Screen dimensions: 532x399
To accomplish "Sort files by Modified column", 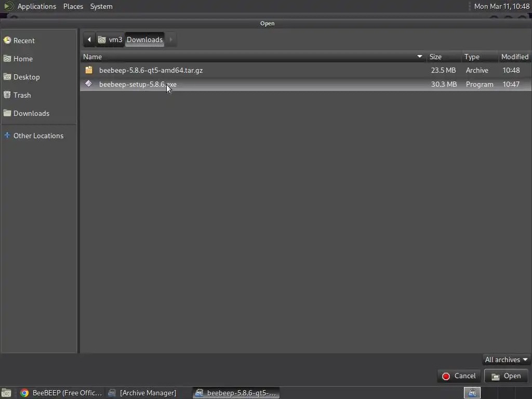I will pyautogui.click(x=515, y=57).
